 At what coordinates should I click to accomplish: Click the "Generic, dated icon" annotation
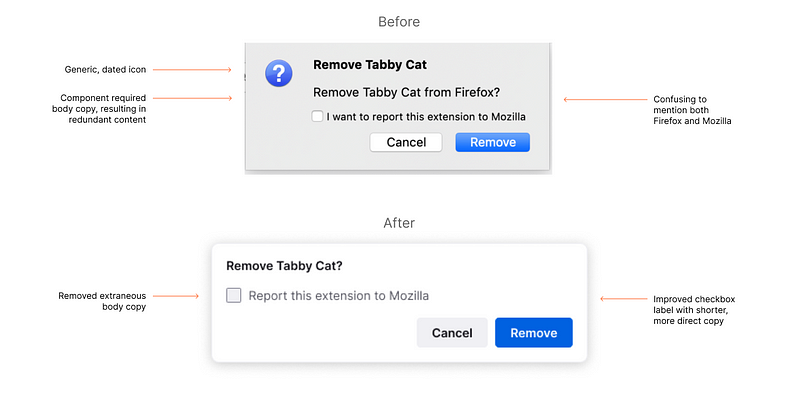(x=105, y=69)
